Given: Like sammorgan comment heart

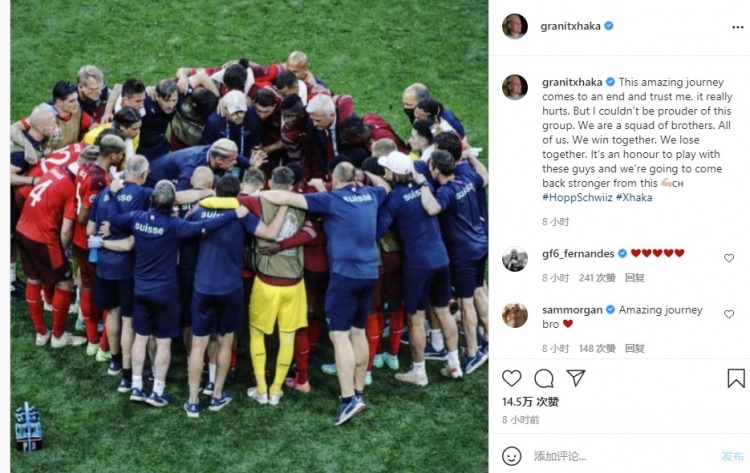Looking at the screenshot, I should coord(728,314).
